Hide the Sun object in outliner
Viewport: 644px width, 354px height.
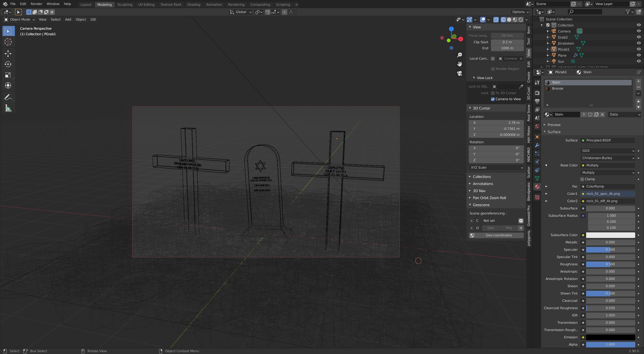[x=638, y=61]
